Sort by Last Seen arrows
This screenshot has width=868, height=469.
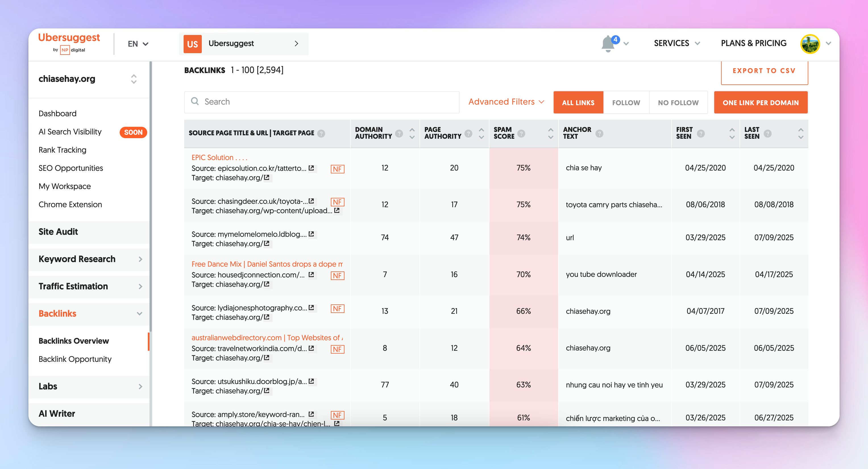pos(801,133)
